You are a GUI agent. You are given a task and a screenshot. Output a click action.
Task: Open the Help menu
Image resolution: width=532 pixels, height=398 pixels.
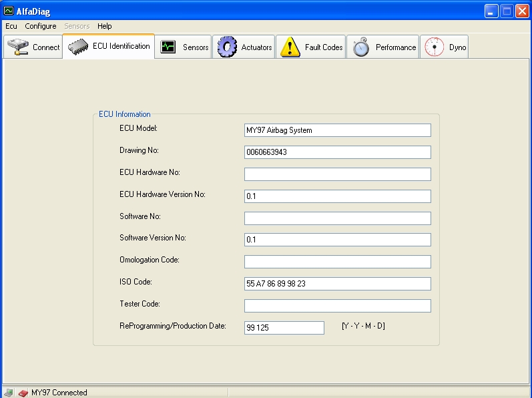105,26
